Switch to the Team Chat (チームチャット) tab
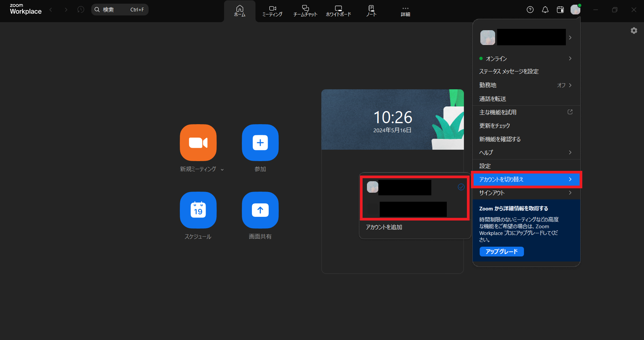The image size is (644, 340). pos(305,11)
